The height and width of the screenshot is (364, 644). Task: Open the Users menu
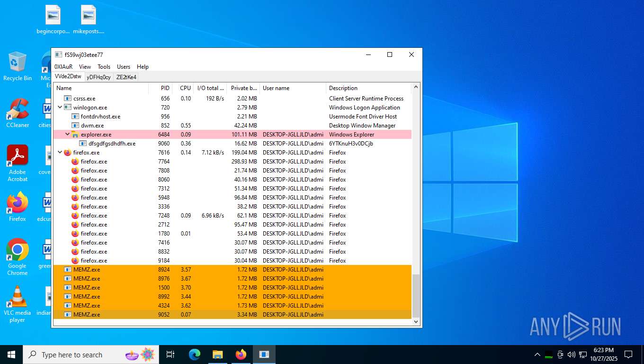(x=124, y=67)
